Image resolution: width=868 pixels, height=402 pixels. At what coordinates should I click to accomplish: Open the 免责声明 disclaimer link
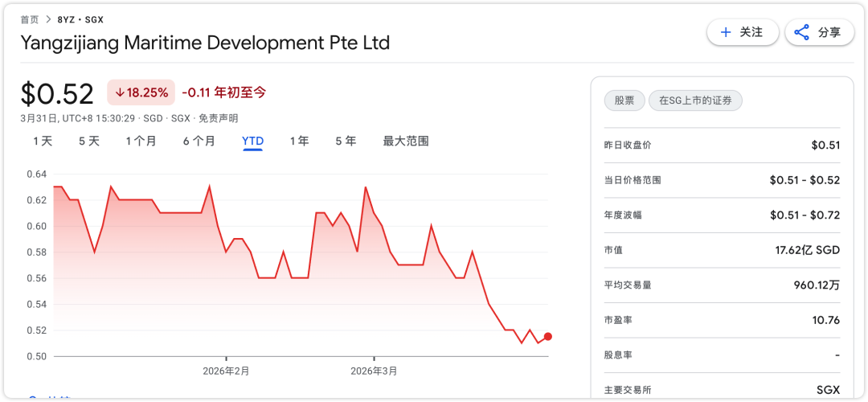tap(218, 118)
